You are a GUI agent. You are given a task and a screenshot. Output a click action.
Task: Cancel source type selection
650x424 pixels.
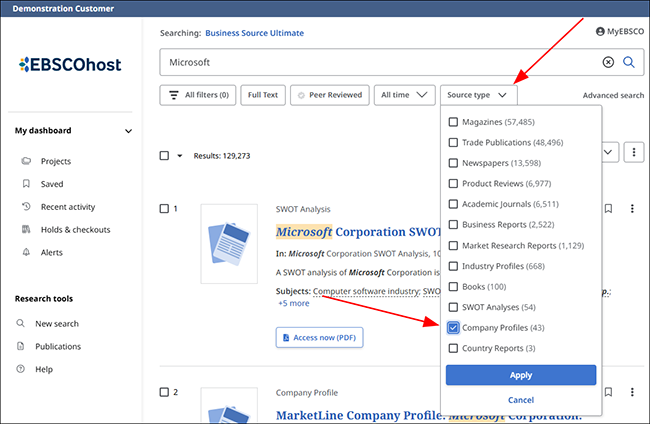[x=521, y=400]
